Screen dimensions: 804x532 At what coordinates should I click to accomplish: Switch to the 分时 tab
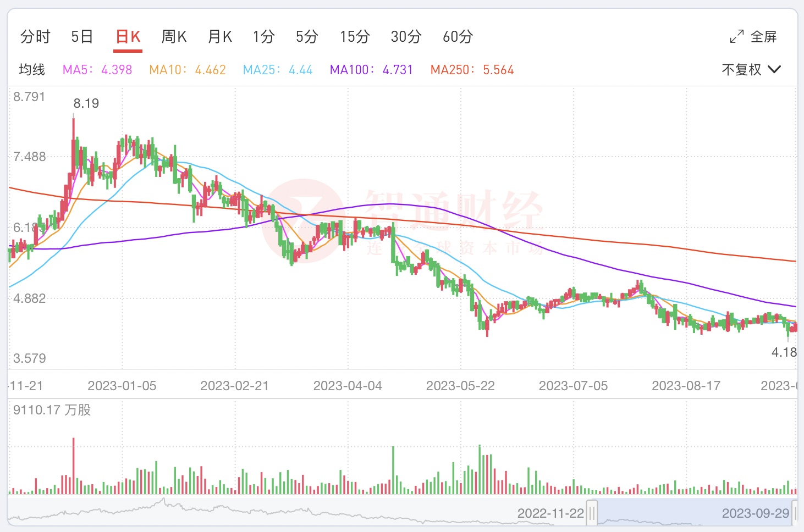[x=35, y=37]
